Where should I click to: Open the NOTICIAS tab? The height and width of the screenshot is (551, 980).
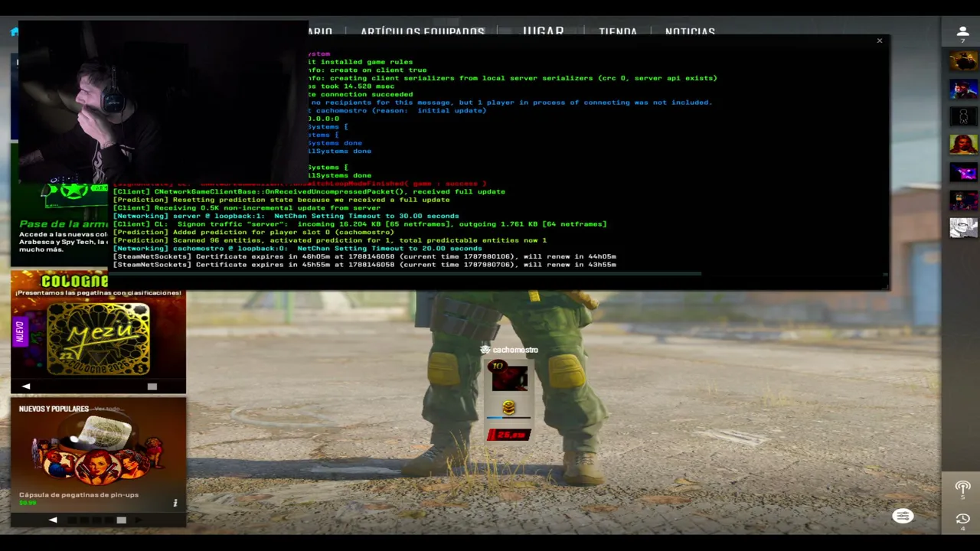pos(690,32)
